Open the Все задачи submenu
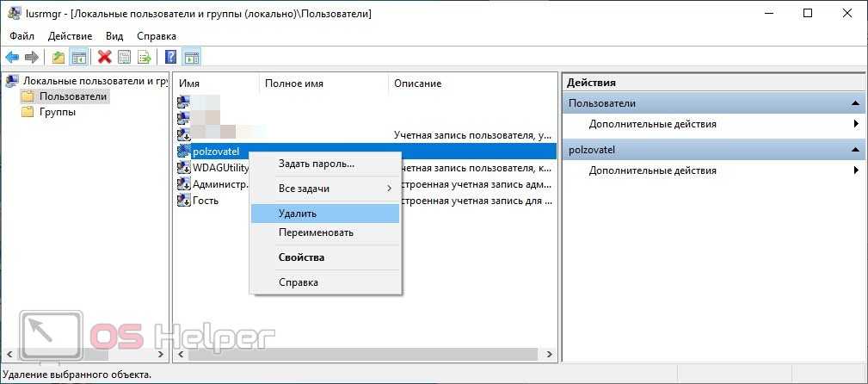868x384 pixels. click(x=325, y=189)
